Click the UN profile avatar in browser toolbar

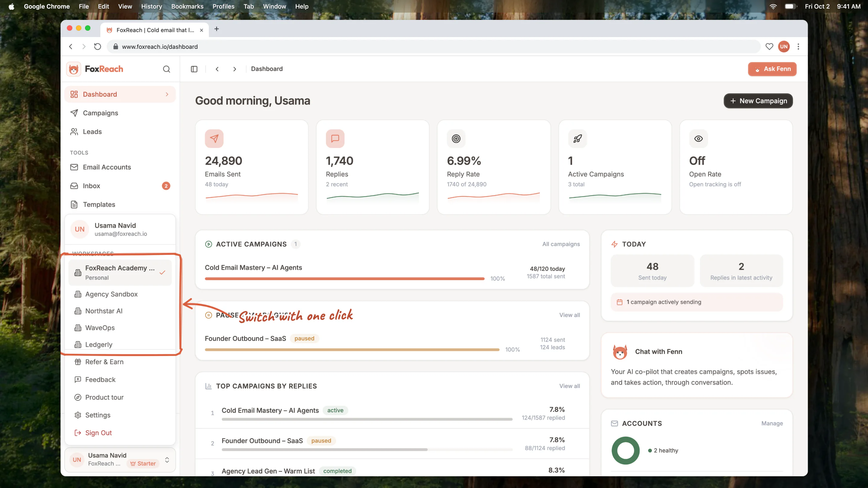click(x=784, y=46)
